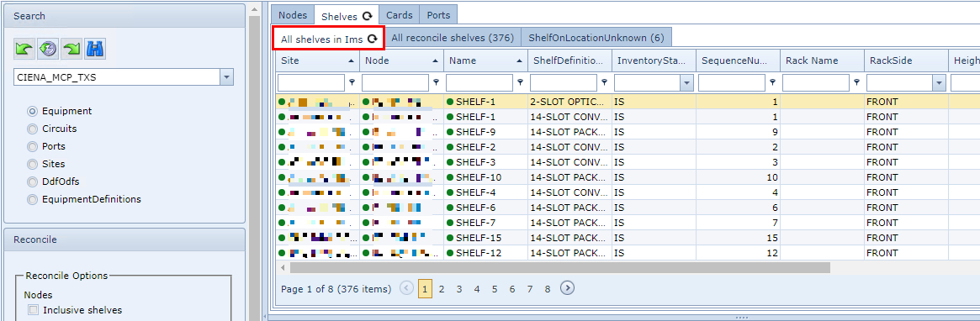The height and width of the screenshot is (321, 980).
Task: Click the ShelfDefinition column header
Action: click(x=570, y=61)
